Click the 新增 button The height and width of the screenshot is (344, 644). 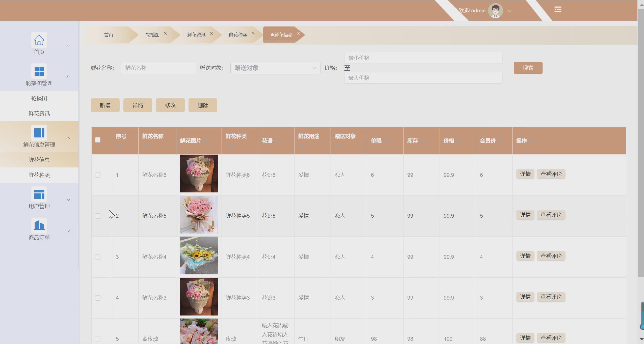105,105
